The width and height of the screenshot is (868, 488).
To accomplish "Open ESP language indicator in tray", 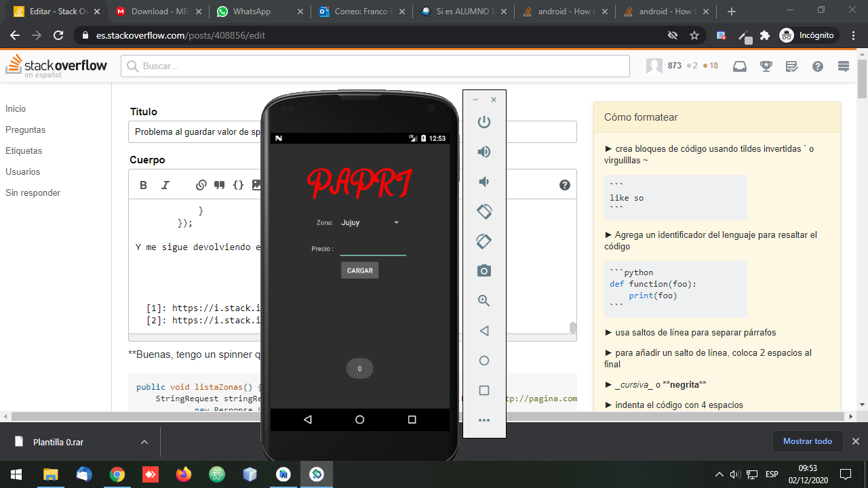I will (x=772, y=474).
